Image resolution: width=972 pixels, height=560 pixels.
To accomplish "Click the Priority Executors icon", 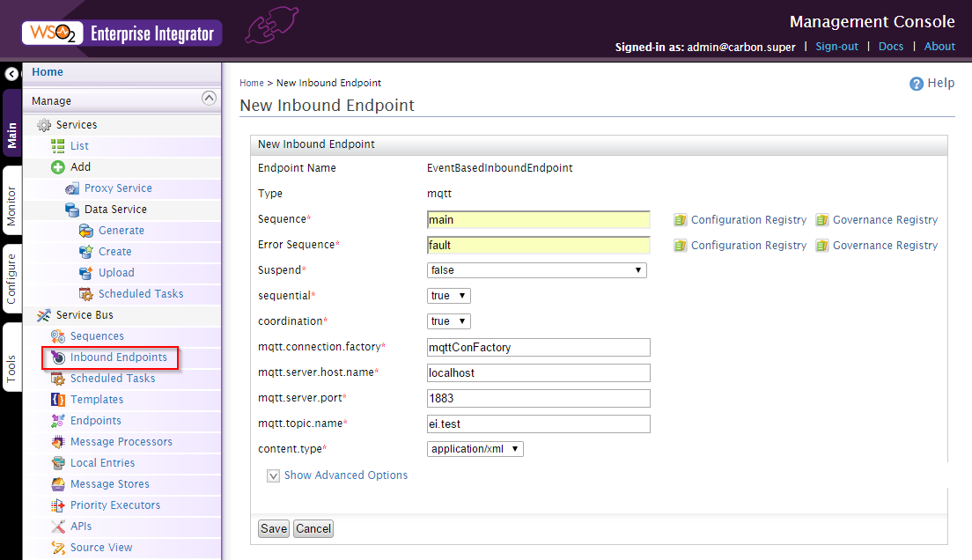I will tap(58, 505).
